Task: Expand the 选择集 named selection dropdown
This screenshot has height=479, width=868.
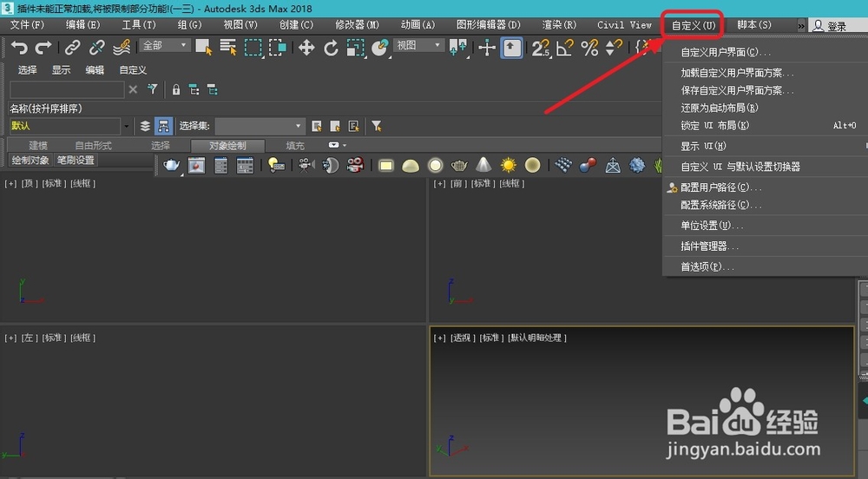Action: tap(298, 126)
